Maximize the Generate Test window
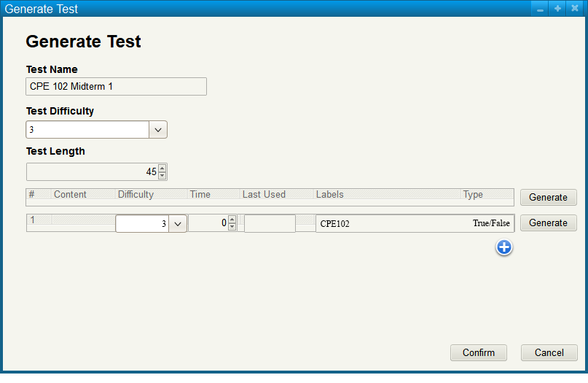This screenshot has width=588, height=383. [x=557, y=9]
